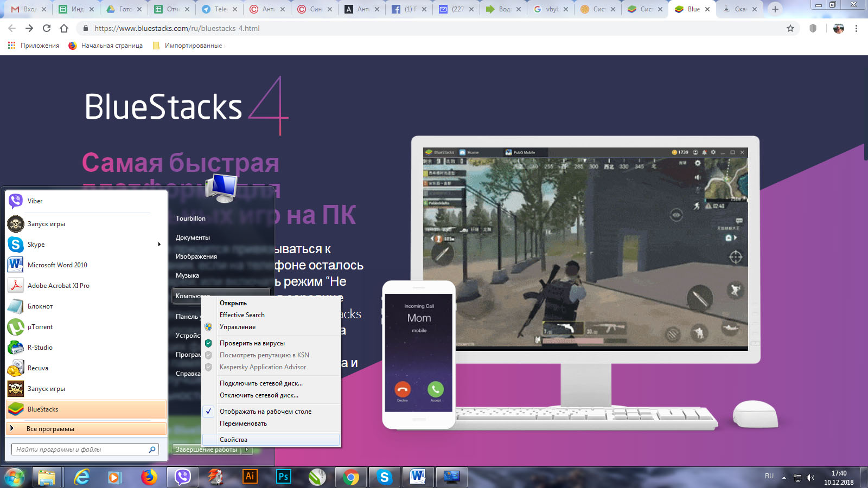Image resolution: width=868 pixels, height=488 pixels.
Task: Click the shield extension icon in Chrome
Action: [813, 28]
